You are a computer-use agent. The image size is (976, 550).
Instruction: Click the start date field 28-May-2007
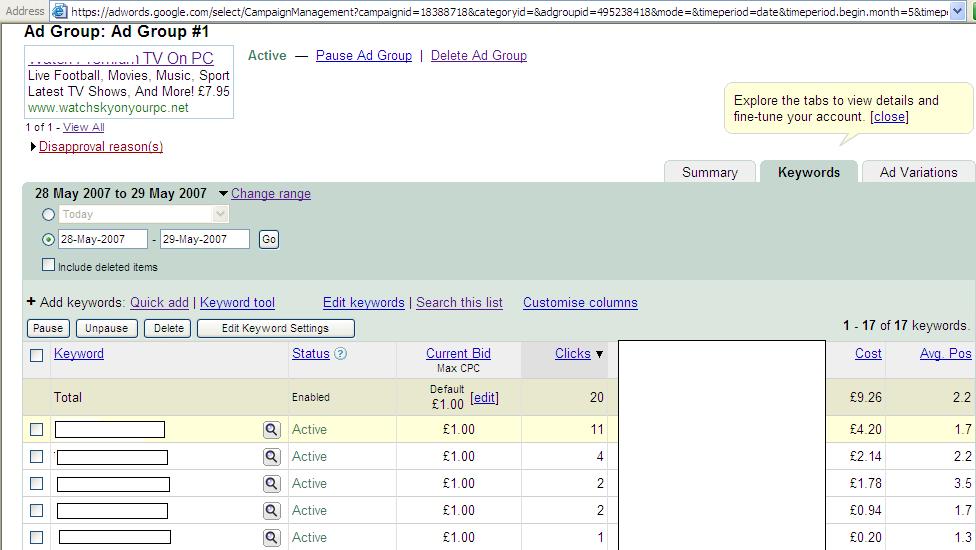pos(103,239)
